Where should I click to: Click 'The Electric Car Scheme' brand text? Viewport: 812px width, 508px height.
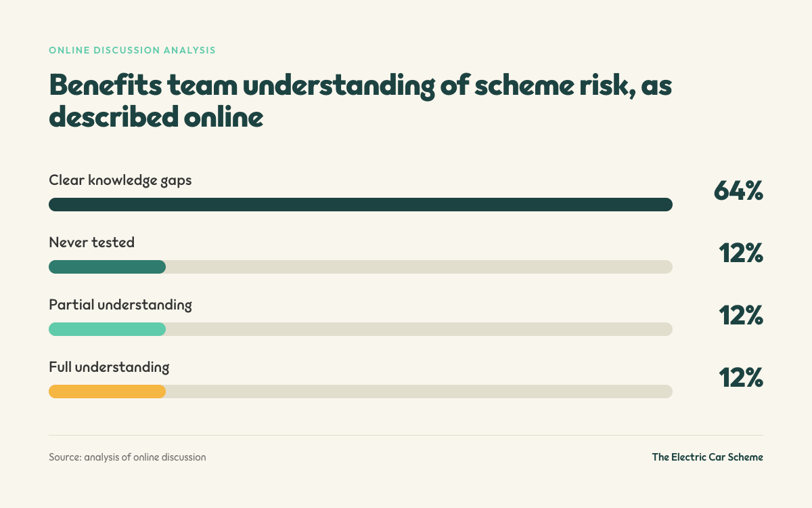pyautogui.click(x=708, y=457)
